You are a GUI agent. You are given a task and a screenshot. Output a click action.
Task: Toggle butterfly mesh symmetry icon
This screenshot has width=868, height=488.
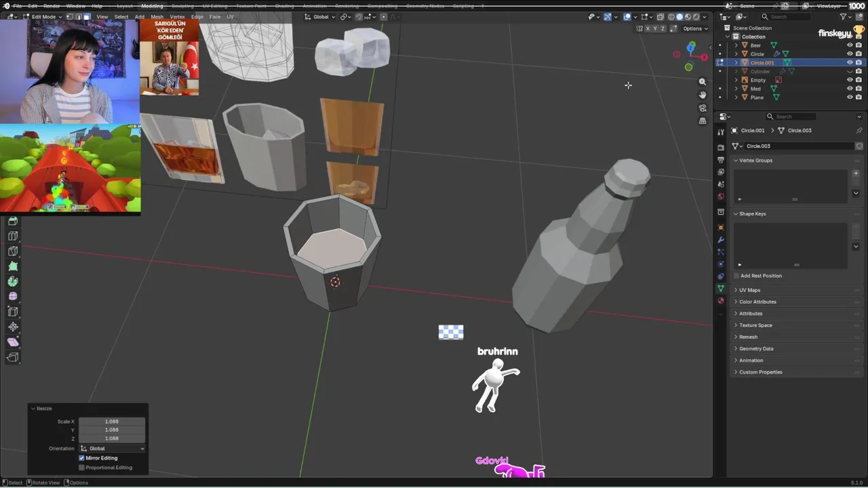pyautogui.click(x=639, y=28)
